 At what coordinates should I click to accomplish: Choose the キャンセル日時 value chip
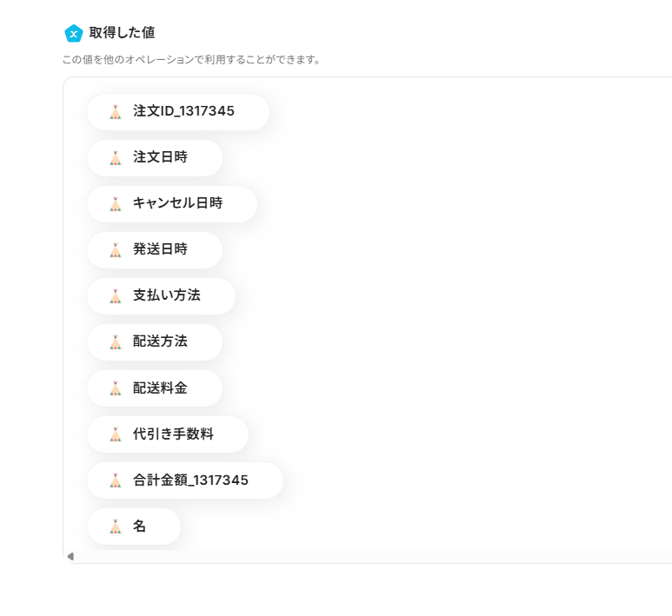(177, 204)
